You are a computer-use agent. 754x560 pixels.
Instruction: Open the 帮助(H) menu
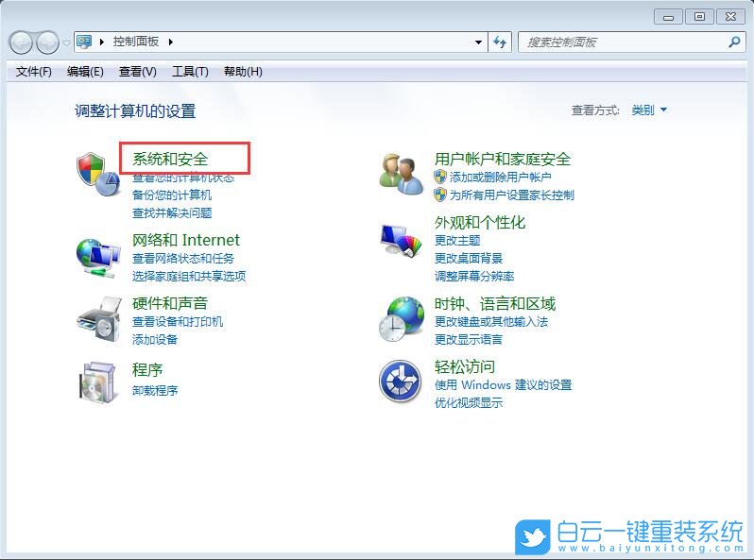243,72
